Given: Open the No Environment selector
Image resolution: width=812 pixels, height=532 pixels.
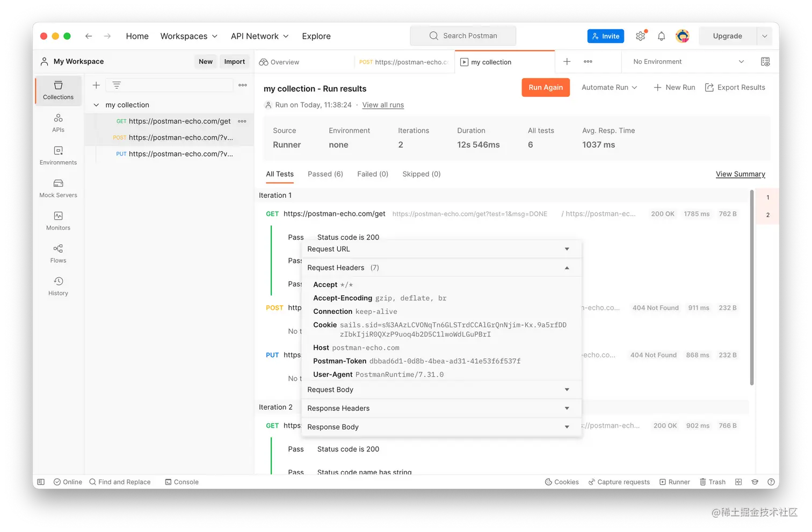Looking at the screenshot, I should (688, 62).
